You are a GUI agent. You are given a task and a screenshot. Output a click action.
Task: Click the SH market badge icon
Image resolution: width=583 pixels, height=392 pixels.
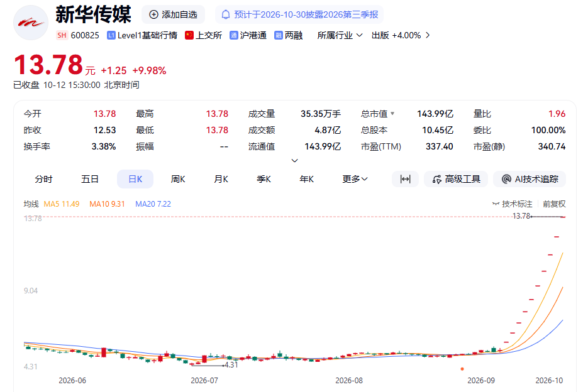tap(62, 35)
